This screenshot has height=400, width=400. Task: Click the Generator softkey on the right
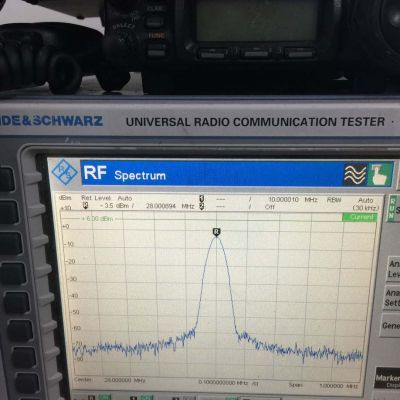tap(391, 325)
